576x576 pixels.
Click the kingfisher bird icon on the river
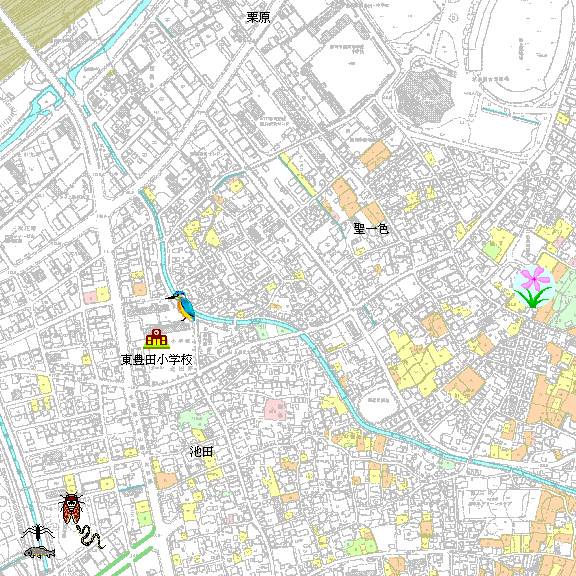(x=181, y=305)
